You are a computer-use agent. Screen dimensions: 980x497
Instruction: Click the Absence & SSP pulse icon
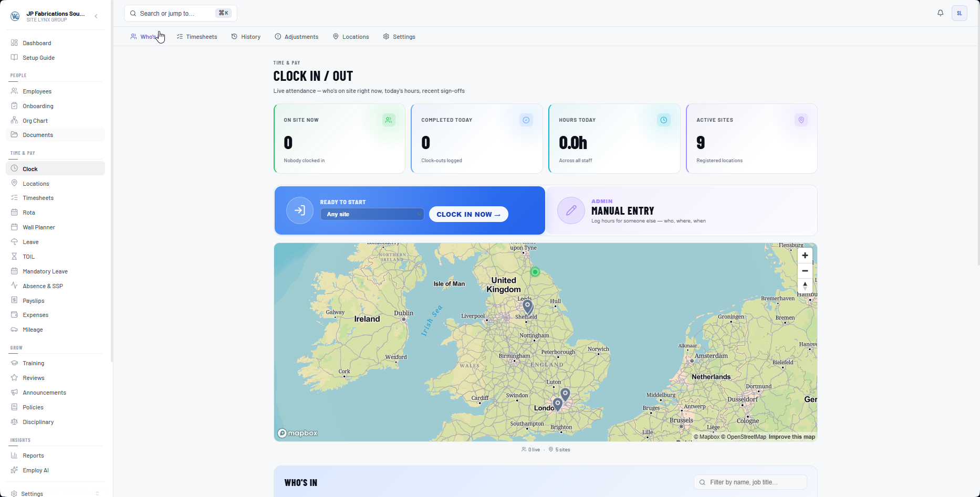(x=14, y=286)
